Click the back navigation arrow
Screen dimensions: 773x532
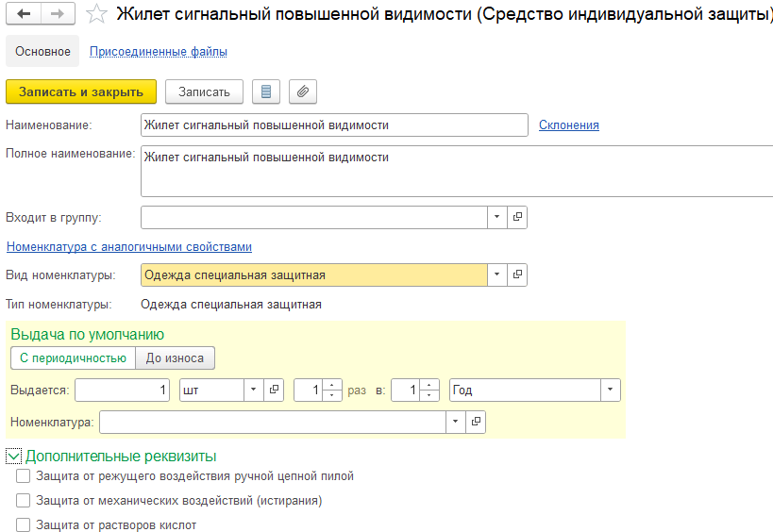(x=25, y=14)
